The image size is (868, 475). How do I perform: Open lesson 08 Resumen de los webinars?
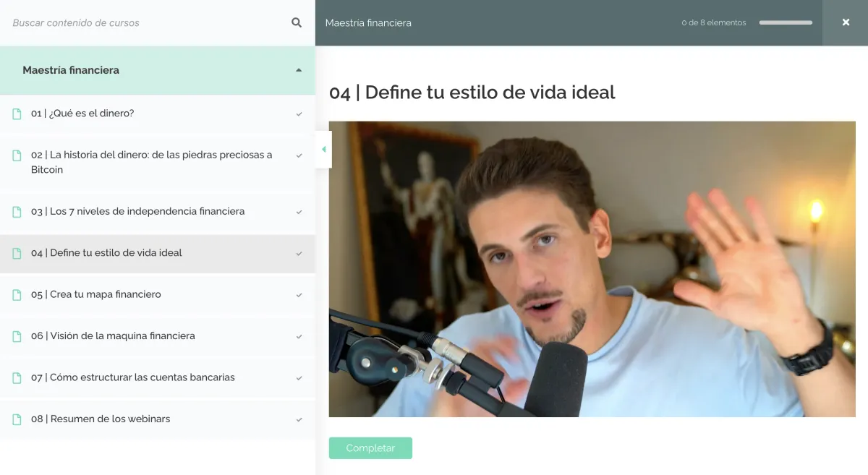pos(158,419)
